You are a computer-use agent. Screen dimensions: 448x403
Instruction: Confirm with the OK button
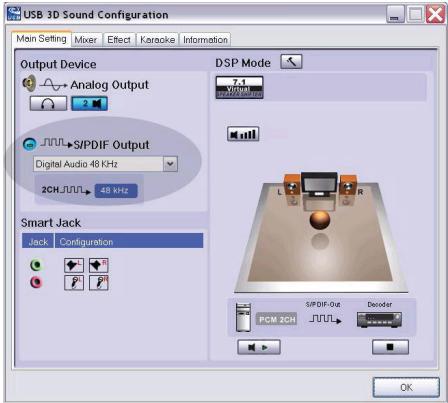(406, 387)
